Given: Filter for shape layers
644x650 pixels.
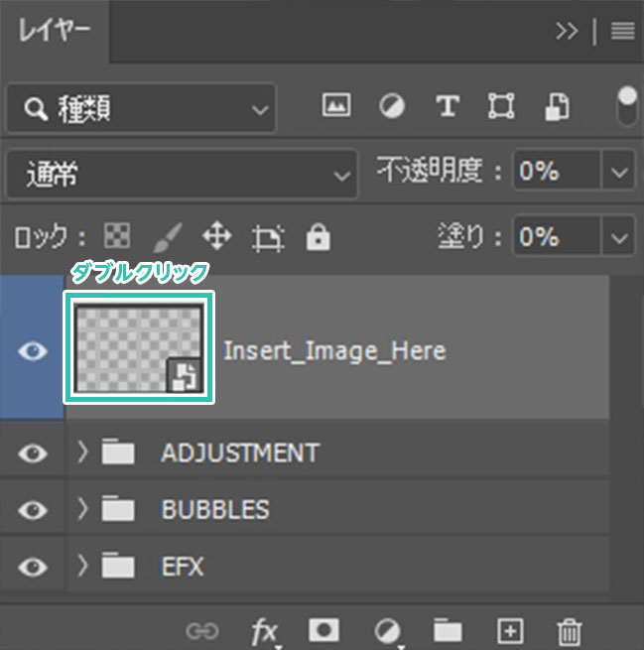Looking at the screenshot, I should tap(501, 107).
